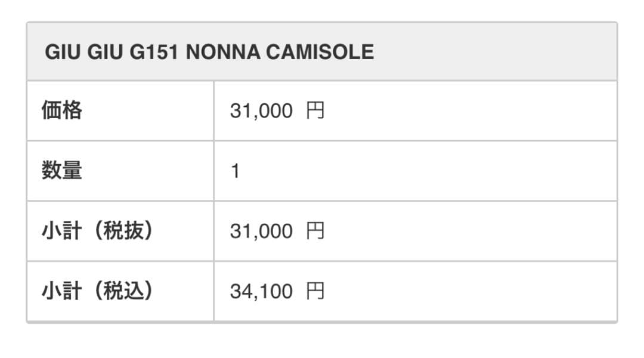The width and height of the screenshot is (644, 358).
Task: Click the 31,000 amount in the 価格 row
Action: [x=261, y=112]
